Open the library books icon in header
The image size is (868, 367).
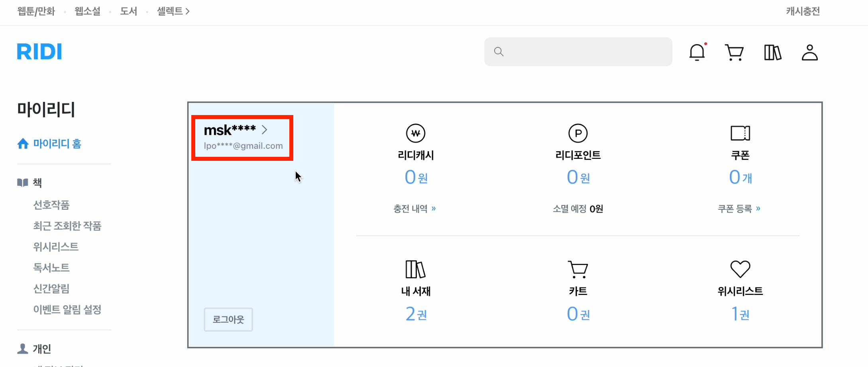[772, 52]
